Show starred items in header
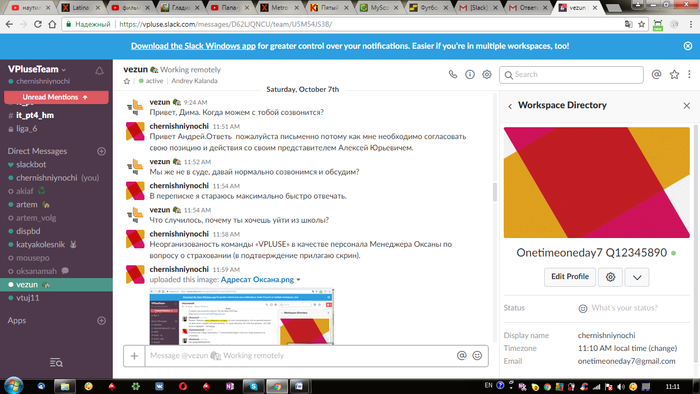Screen dimensions: 700x394 coord(674,75)
